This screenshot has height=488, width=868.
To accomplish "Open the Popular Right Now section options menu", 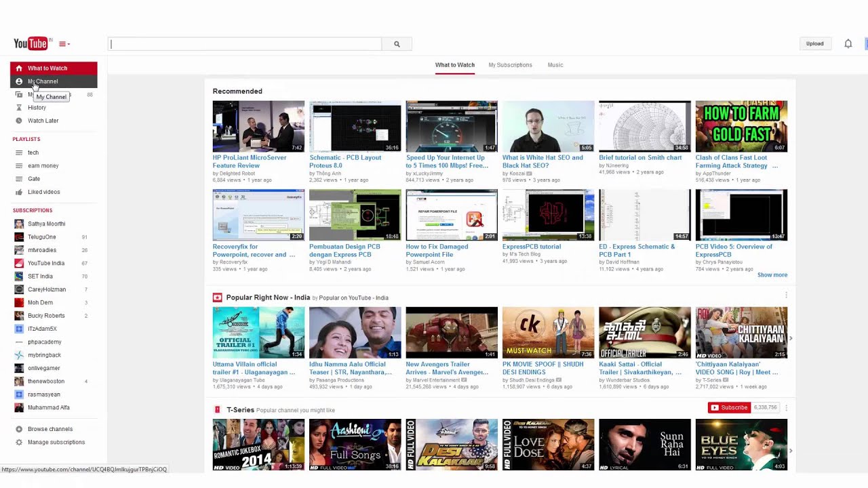I will [786, 295].
